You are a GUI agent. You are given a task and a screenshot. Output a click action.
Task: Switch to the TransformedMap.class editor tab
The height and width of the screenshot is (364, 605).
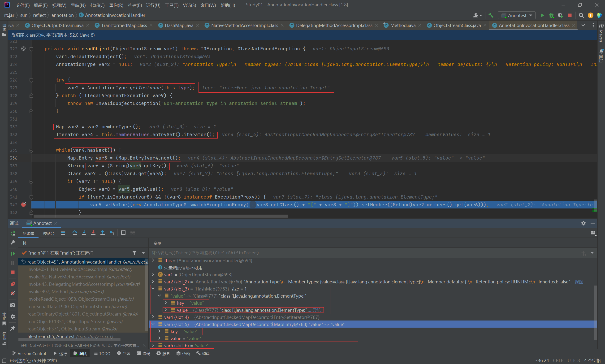coord(124,25)
